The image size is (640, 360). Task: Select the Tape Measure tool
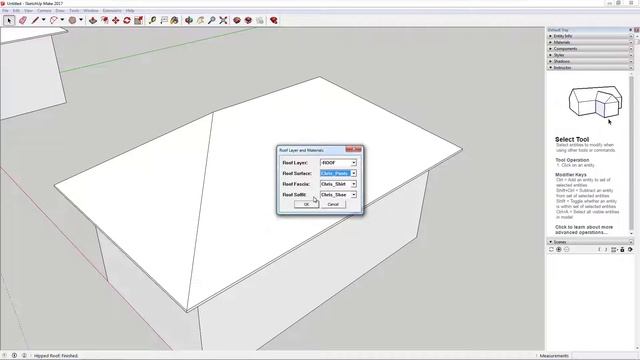click(x=152, y=20)
